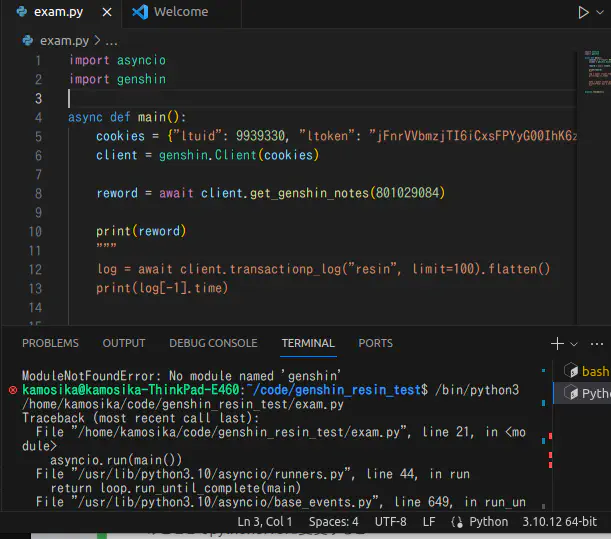Image resolution: width=611 pixels, height=539 pixels.
Task: Open the PORTS panel tab
Action: 375,343
